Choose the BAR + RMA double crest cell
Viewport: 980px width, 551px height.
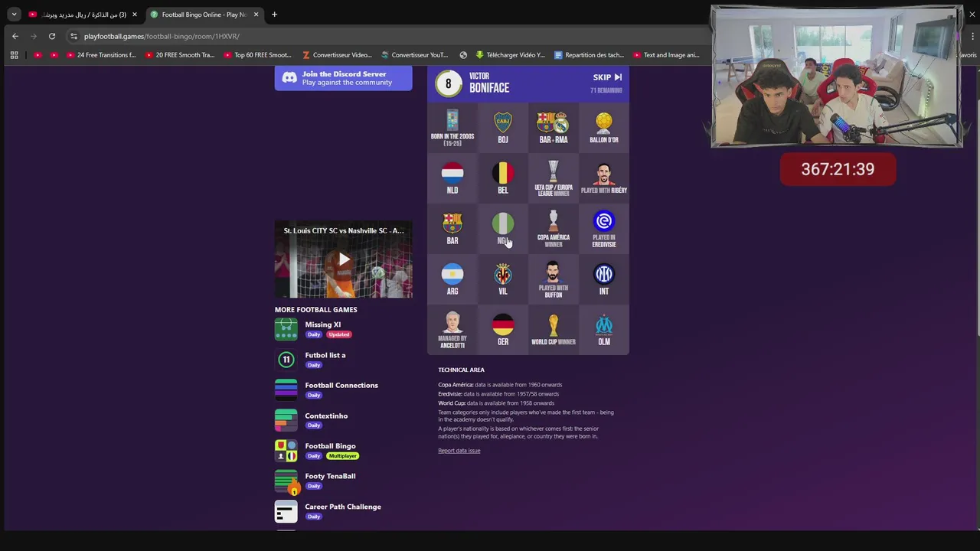tap(554, 128)
